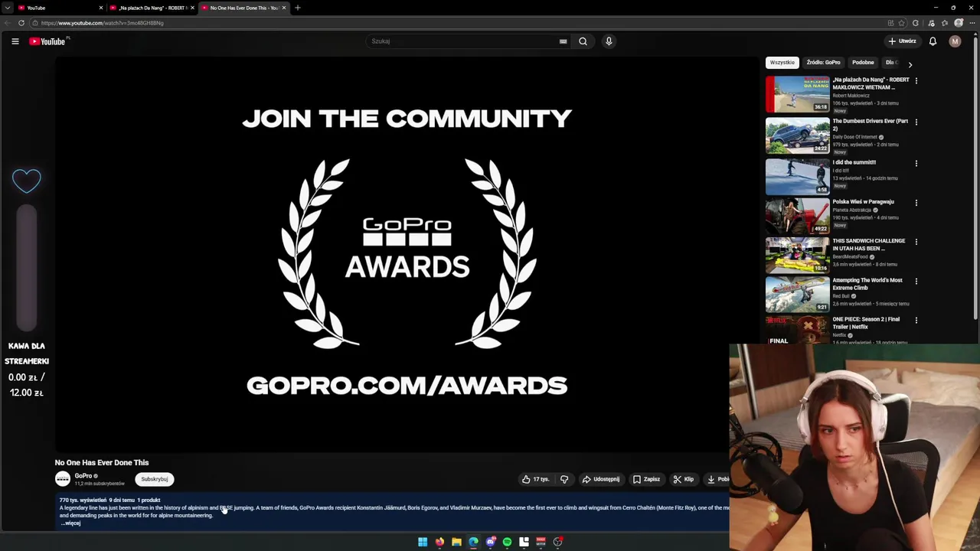
Task: Open the YouTube account avatar M
Action: (955, 41)
